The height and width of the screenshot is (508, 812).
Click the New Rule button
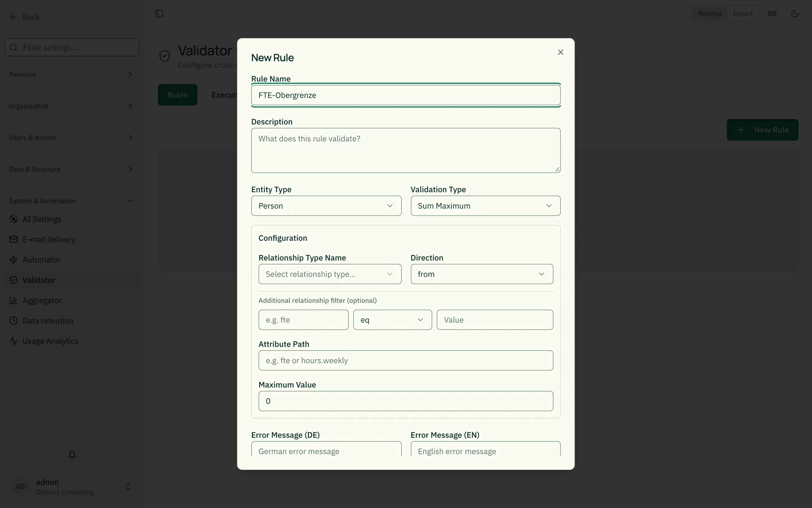coord(762,130)
